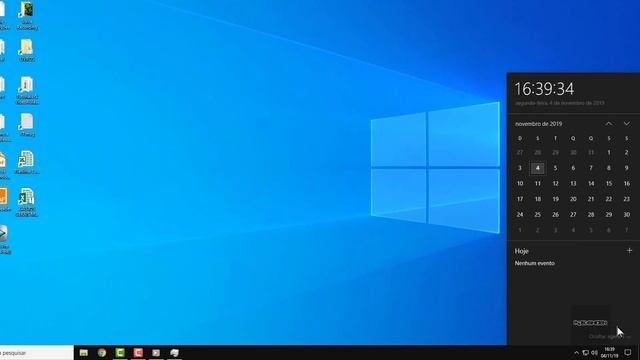Select November 22 in the calendar

point(609,199)
